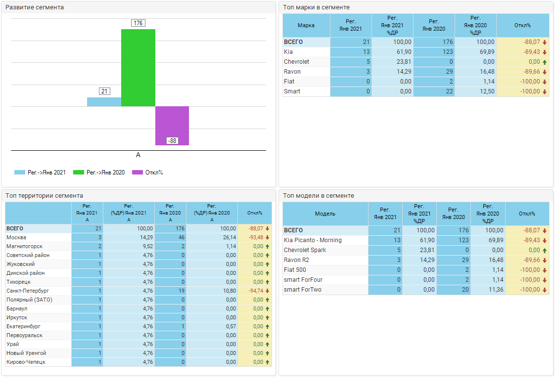Click green up arrow in Chevrolet brand row

point(545,62)
